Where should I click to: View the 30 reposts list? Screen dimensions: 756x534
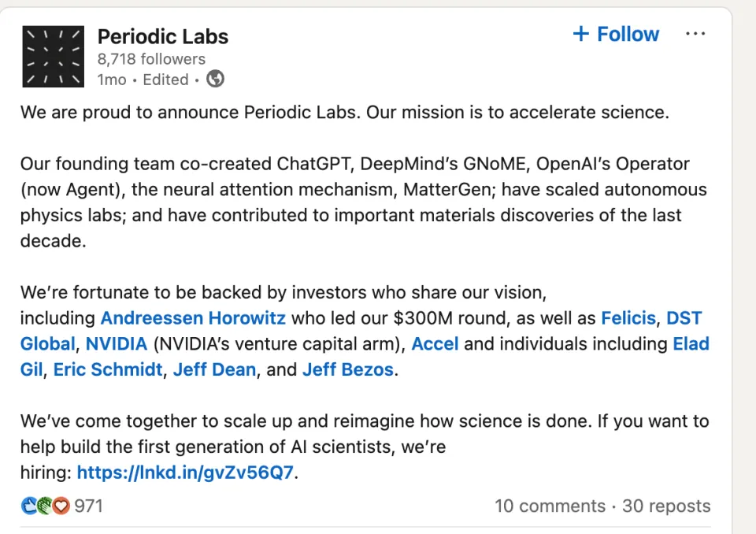click(666, 506)
